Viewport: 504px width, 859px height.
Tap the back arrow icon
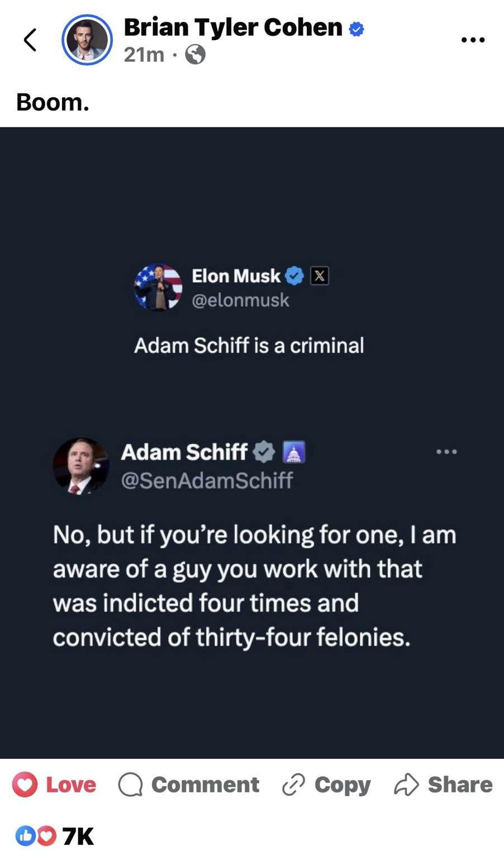click(x=31, y=40)
